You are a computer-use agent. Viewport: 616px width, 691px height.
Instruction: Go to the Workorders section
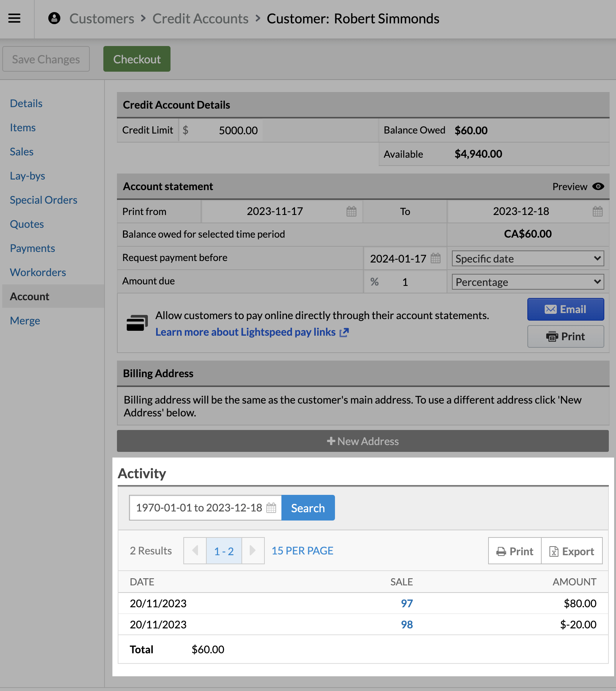pyautogui.click(x=38, y=272)
